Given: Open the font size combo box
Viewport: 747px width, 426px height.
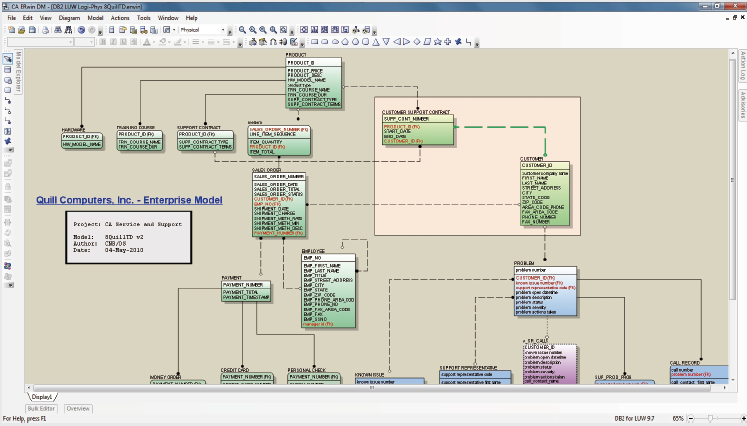Looking at the screenshot, I should click(85, 42).
